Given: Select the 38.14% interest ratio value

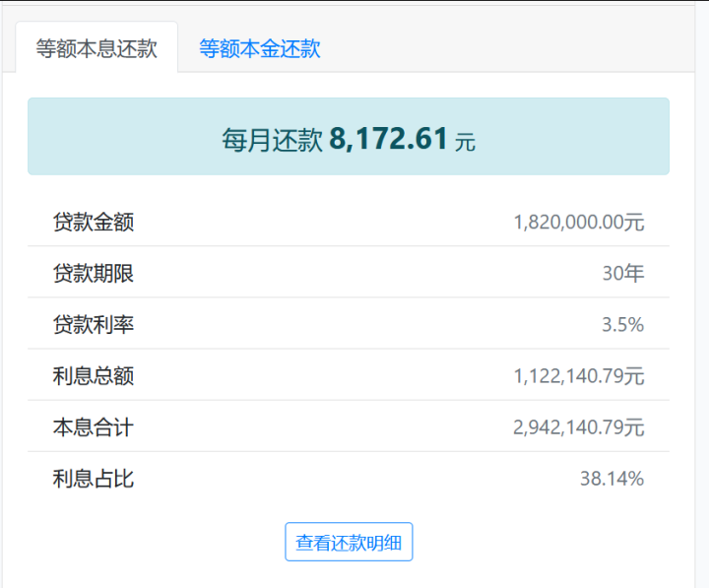Looking at the screenshot, I should pyautogui.click(x=612, y=479).
